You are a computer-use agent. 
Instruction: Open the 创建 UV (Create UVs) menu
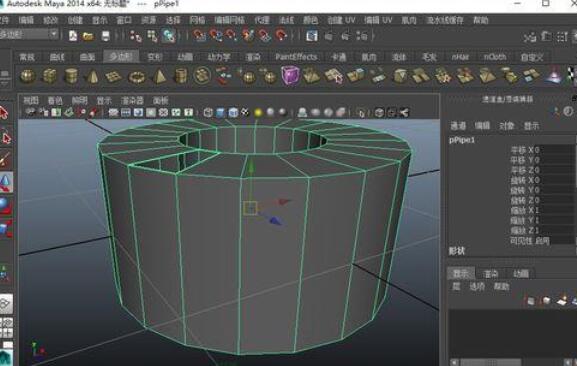[x=341, y=20]
